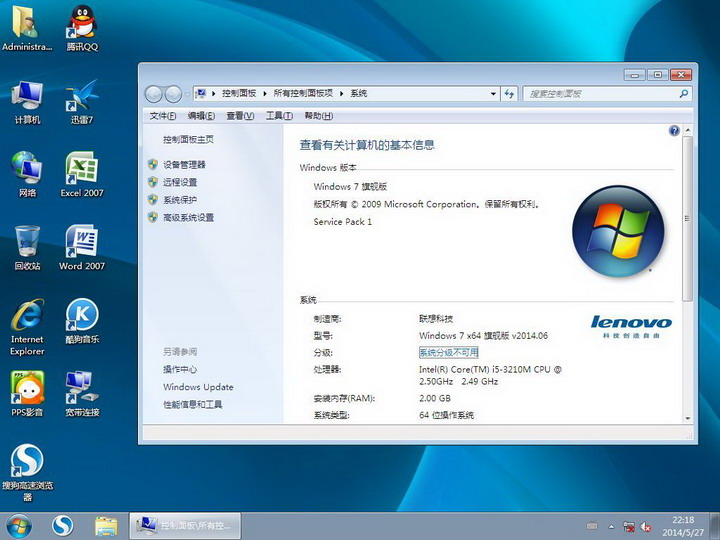Expand the 所有控制面板项 breadcrumb arrow

(341, 94)
